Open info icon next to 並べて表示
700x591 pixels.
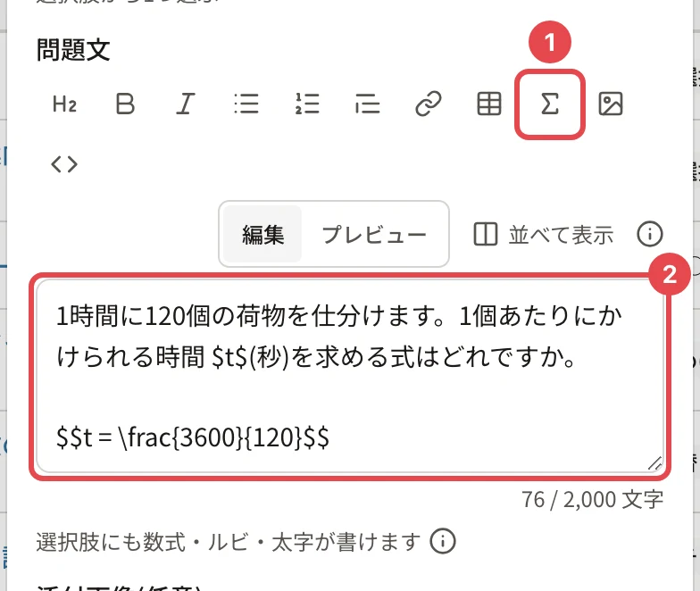(x=650, y=234)
